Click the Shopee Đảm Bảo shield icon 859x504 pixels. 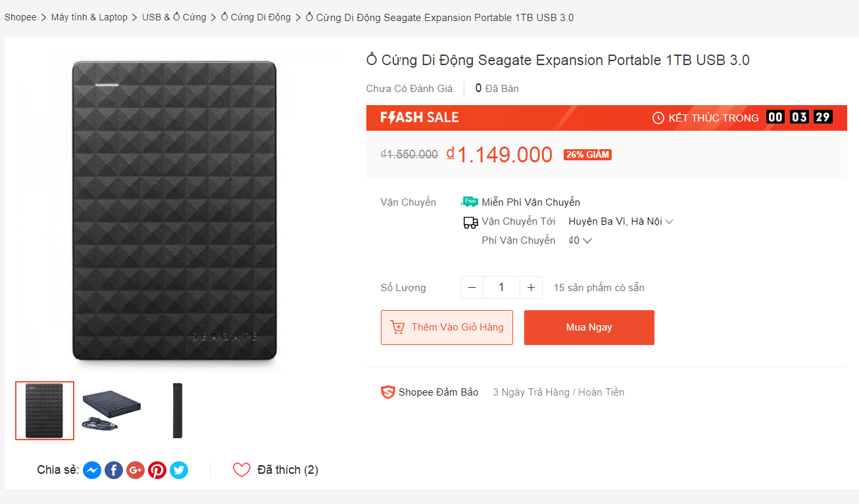point(388,392)
